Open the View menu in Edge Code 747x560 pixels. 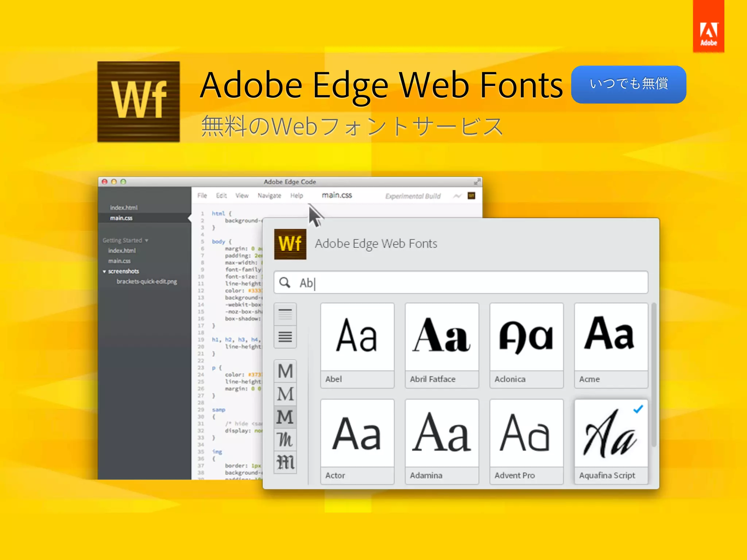(242, 196)
